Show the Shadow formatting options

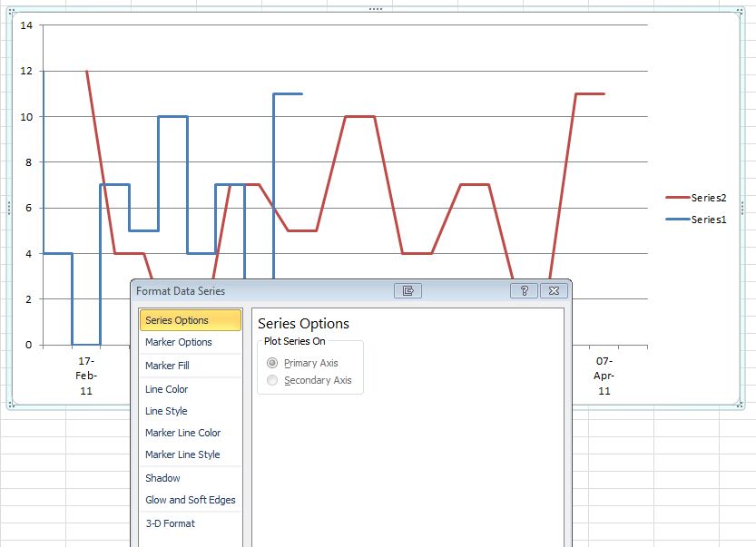[x=162, y=478]
